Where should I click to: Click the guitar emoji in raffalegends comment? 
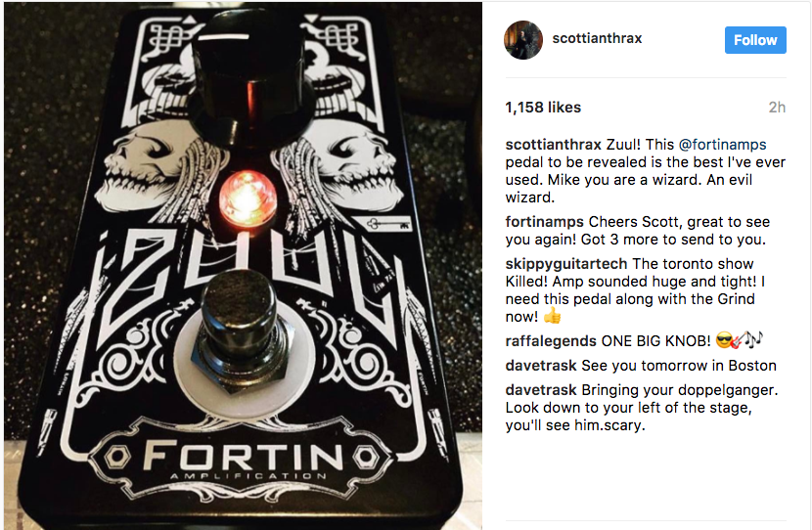pos(739,340)
